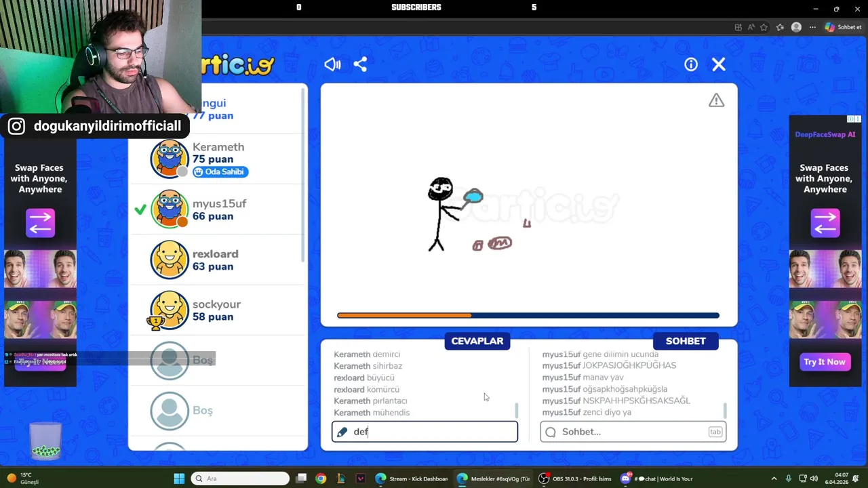Image resolution: width=868 pixels, height=488 pixels.
Task: Open the taskbar volume control
Action: click(814, 479)
